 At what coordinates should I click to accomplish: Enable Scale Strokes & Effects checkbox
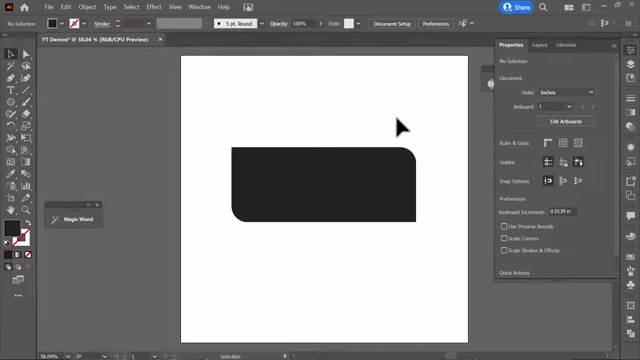tap(504, 250)
